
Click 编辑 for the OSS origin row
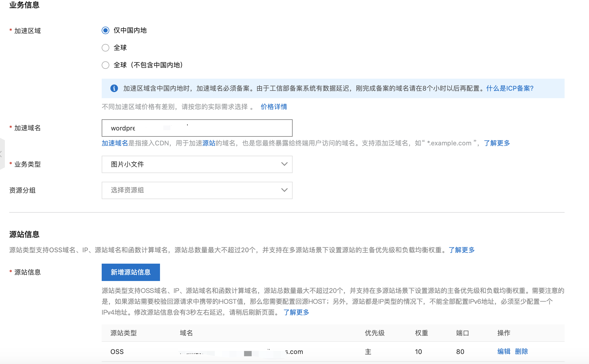point(504,352)
